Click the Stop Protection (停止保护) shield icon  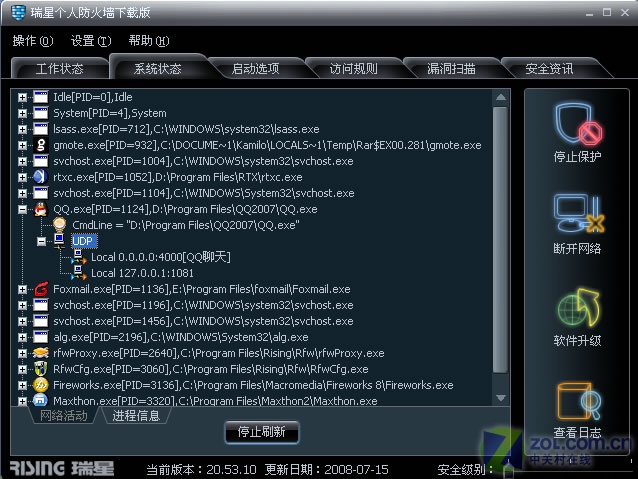(577, 124)
